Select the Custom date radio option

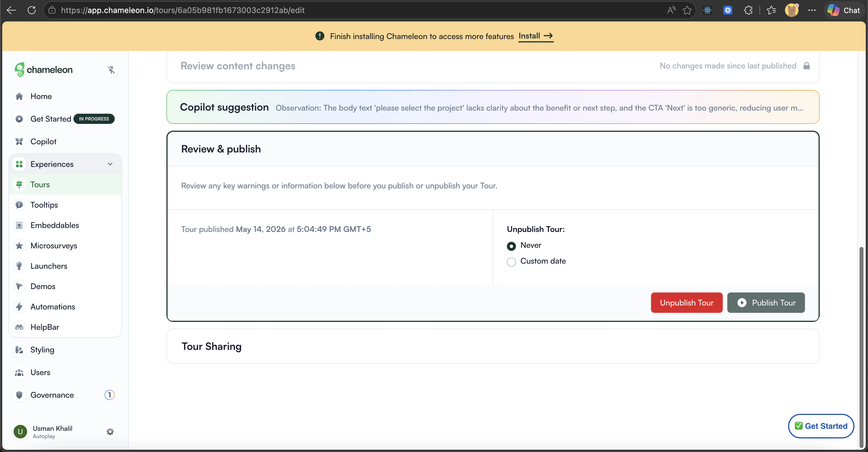coord(511,262)
